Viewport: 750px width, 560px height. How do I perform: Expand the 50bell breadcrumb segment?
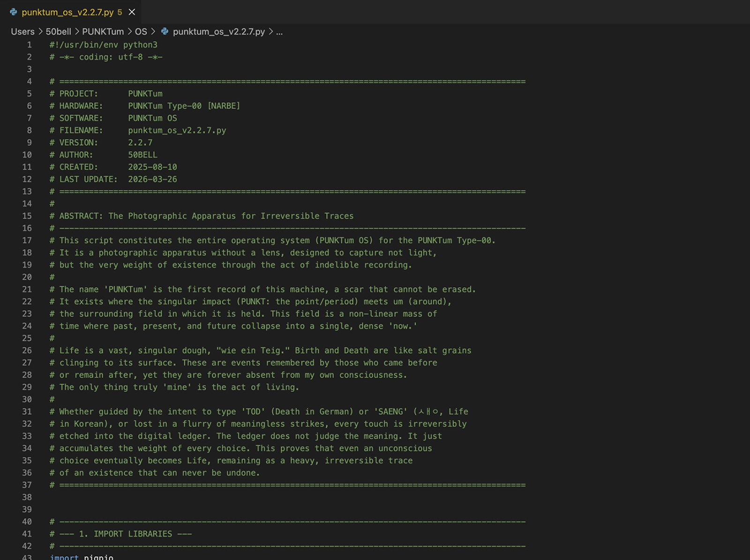coord(58,31)
